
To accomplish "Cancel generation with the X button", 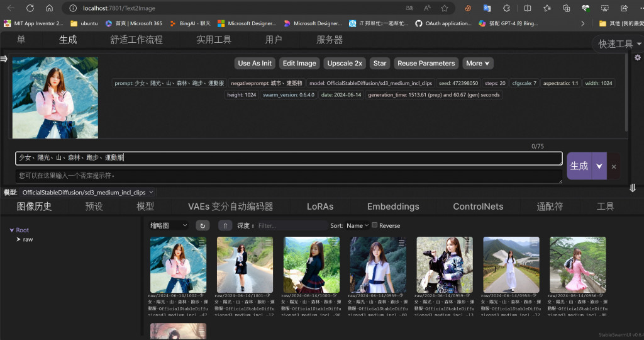I will click(614, 166).
